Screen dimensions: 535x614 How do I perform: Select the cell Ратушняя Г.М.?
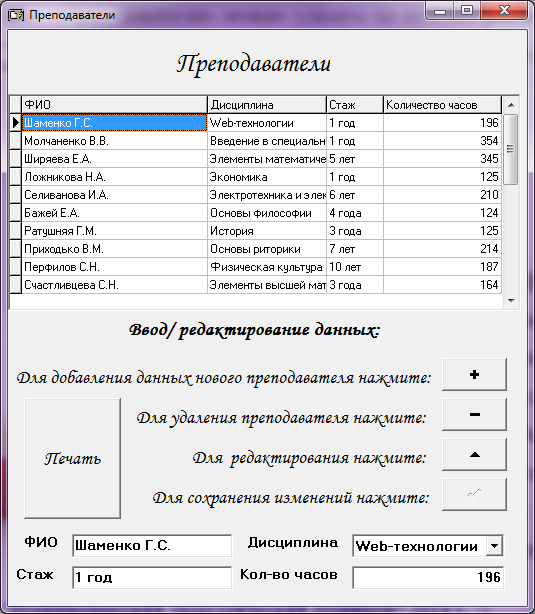(114, 231)
